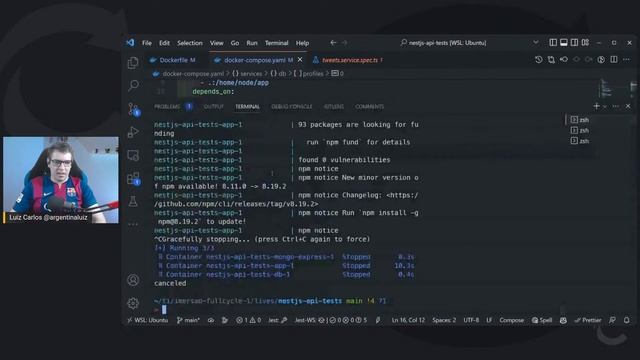
Task: Switch to tweets.service.spec.ts tab
Action: point(349,60)
